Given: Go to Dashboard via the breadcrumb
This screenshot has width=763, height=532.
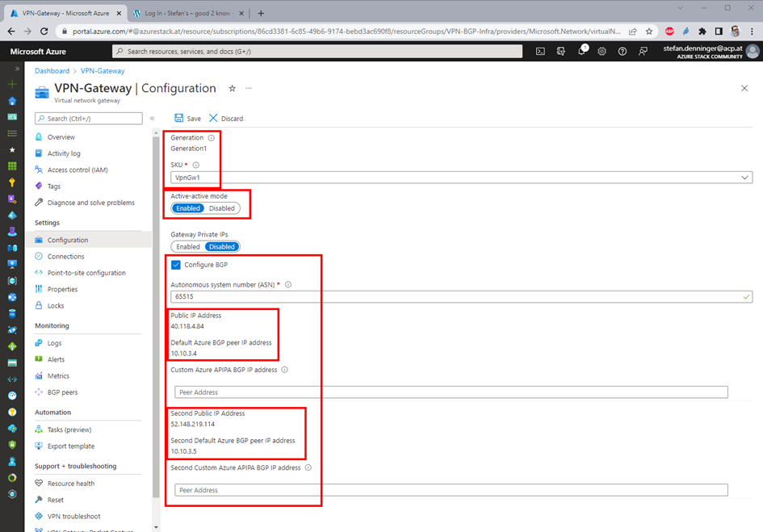Looking at the screenshot, I should [x=52, y=71].
